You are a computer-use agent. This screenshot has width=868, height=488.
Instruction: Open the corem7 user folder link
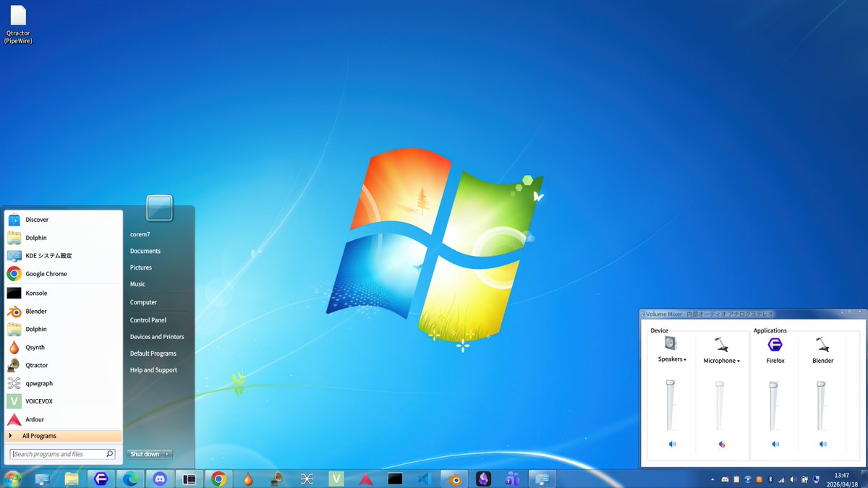pos(140,234)
